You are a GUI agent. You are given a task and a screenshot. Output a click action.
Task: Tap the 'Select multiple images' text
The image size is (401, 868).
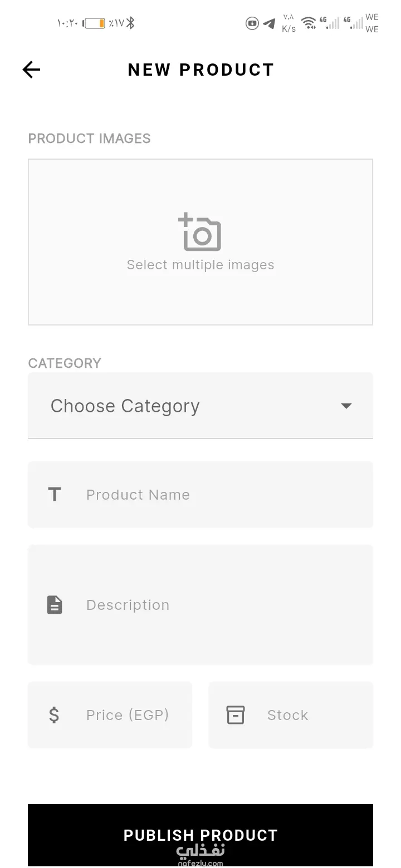tap(200, 265)
